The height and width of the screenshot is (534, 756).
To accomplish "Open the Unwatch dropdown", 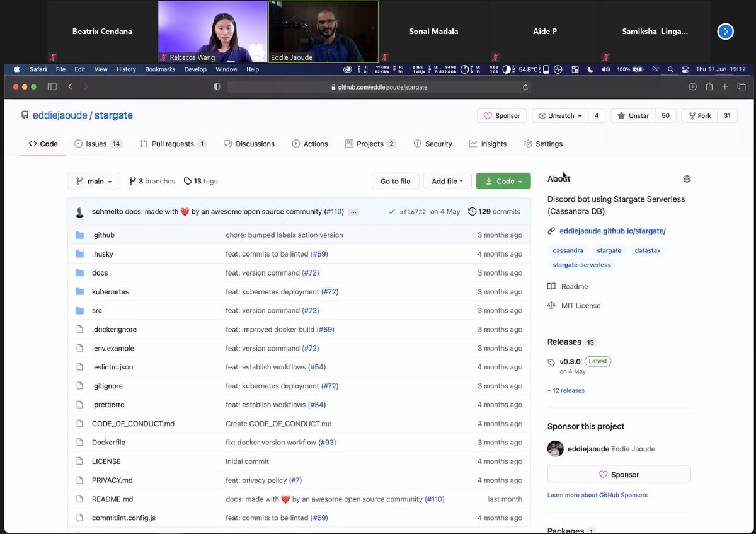I will (x=560, y=116).
